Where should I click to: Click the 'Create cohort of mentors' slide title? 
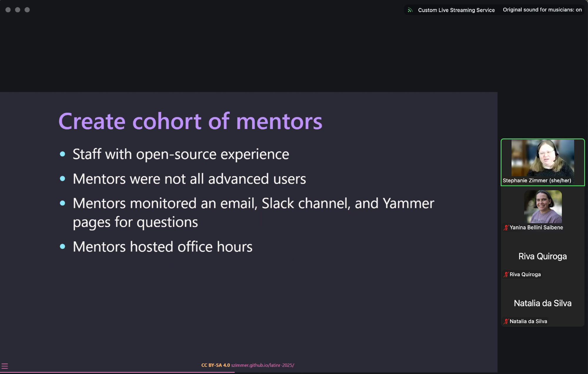coord(190,121)
